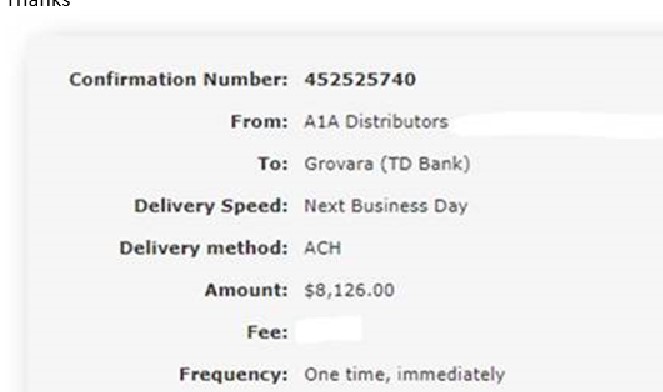Click the Frequency label

click(233, 375)
